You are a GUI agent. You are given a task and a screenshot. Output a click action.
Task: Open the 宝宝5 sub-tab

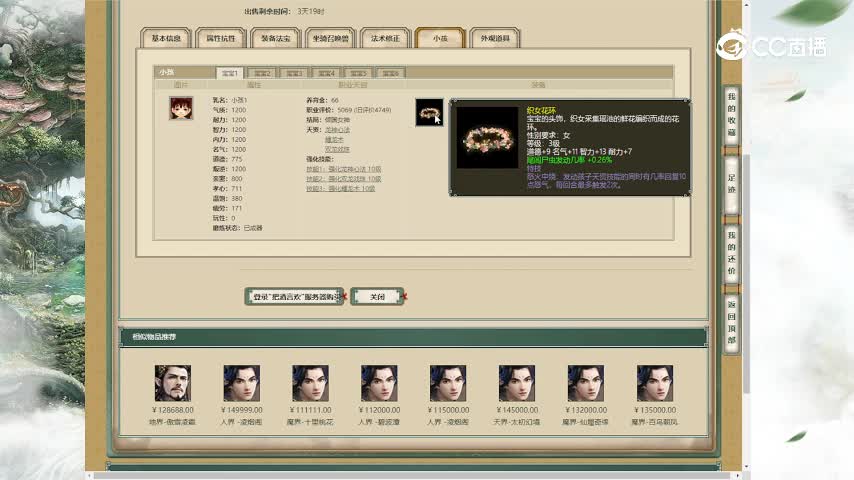pos(358,73)
